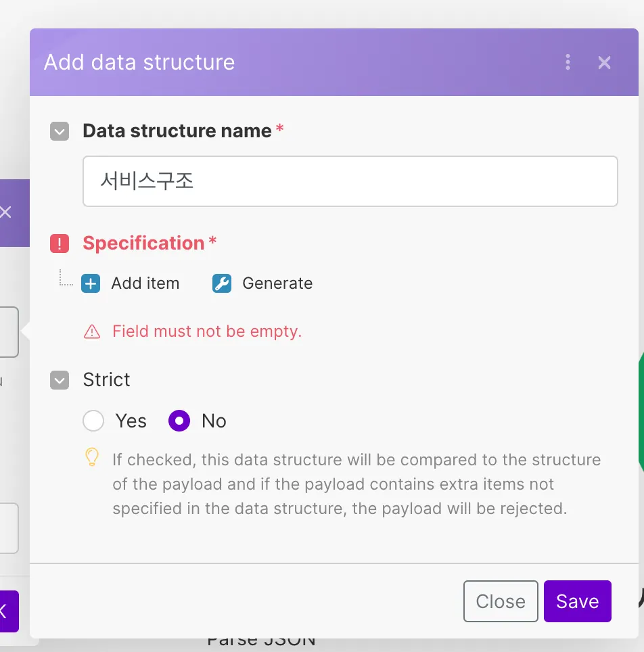The height and width of the screenshot is (652, 644).
Task: Click the blue plus icon for Add item
Action: [x=90, y=283]
